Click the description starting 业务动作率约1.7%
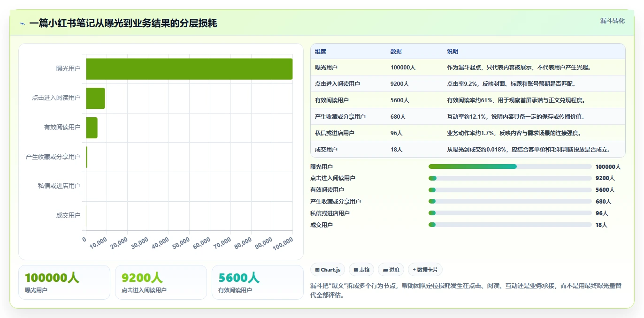Image resolution: width=644 pixels, height=318 pixels. 514,133
